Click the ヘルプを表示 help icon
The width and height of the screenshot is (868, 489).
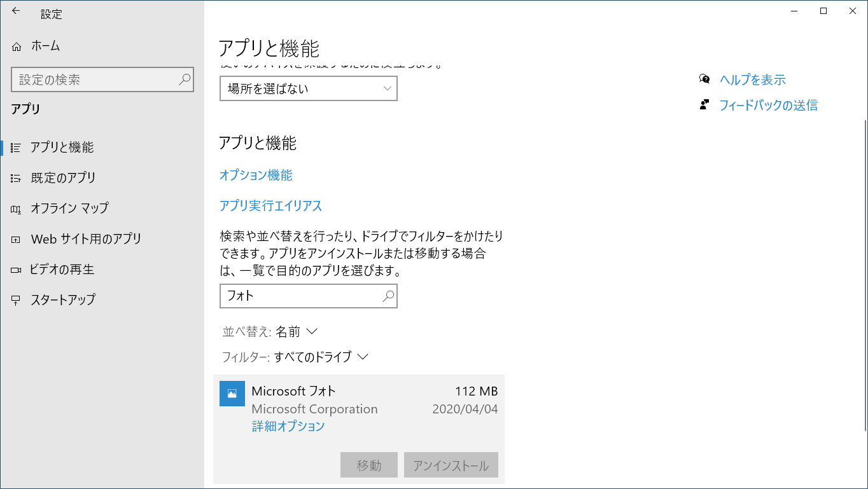pos(704,79)
